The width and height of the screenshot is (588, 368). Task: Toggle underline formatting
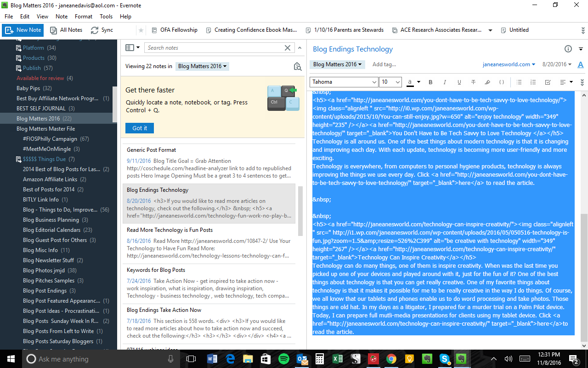coord(459,82)
